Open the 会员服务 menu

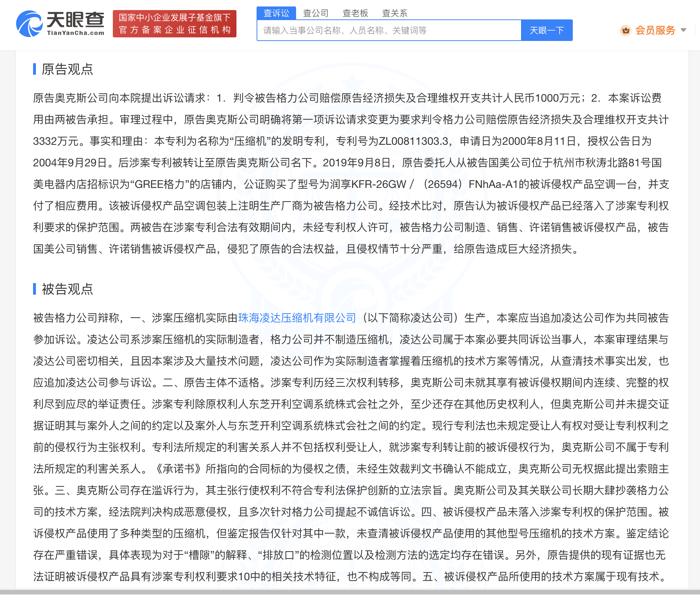click(655, 31)
